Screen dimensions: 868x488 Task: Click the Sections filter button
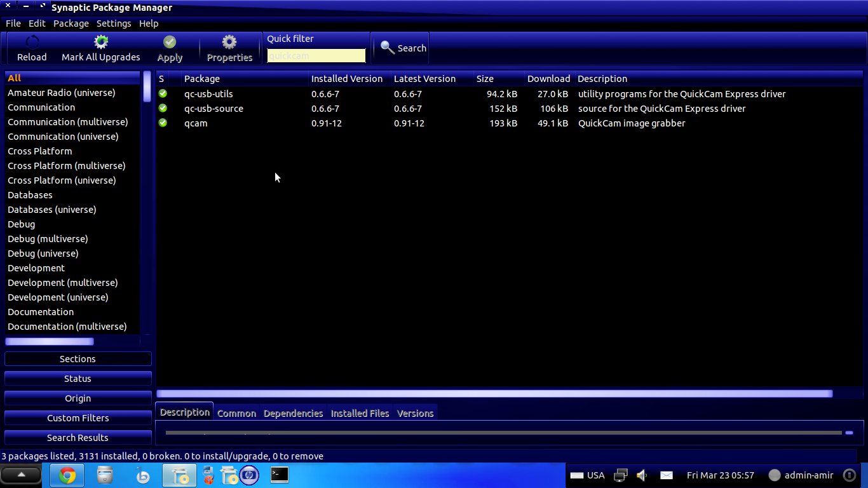pyautogui.click(x=78, y=359)
